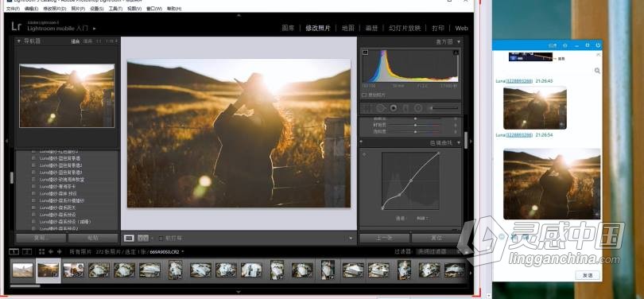Hide the top module panel via arrow

click(x=239, y=15)
